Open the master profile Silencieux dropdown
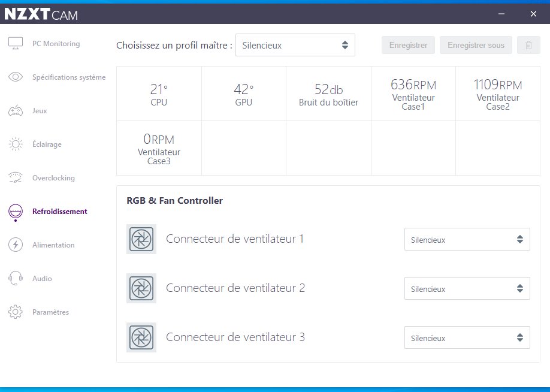550x392 pixels. pyautogui.click(x=295, y=45)
